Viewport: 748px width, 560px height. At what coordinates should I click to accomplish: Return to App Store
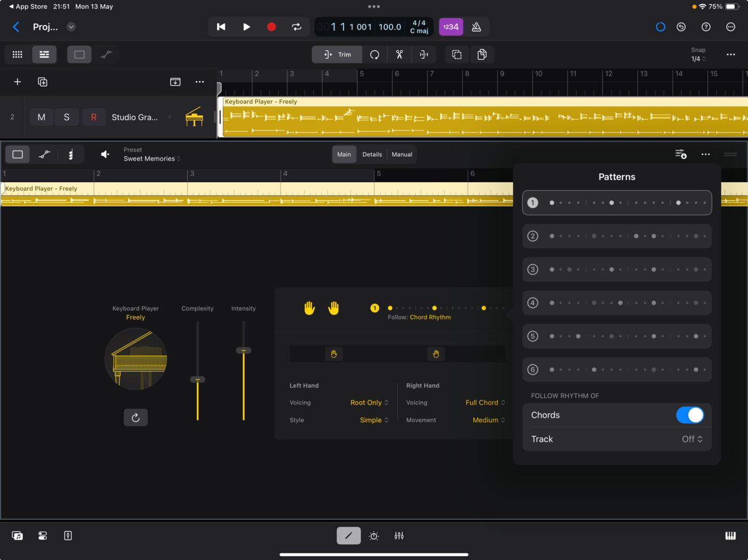point(28,6)
